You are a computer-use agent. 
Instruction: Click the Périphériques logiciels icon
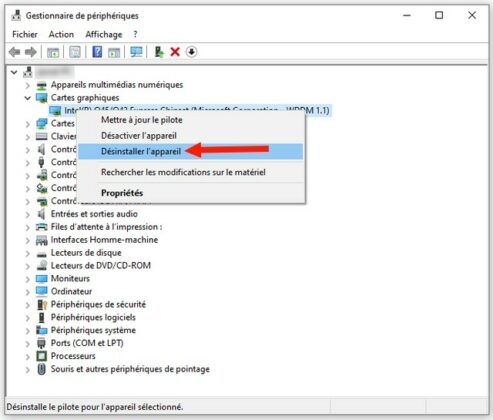(x=41, y=318)
